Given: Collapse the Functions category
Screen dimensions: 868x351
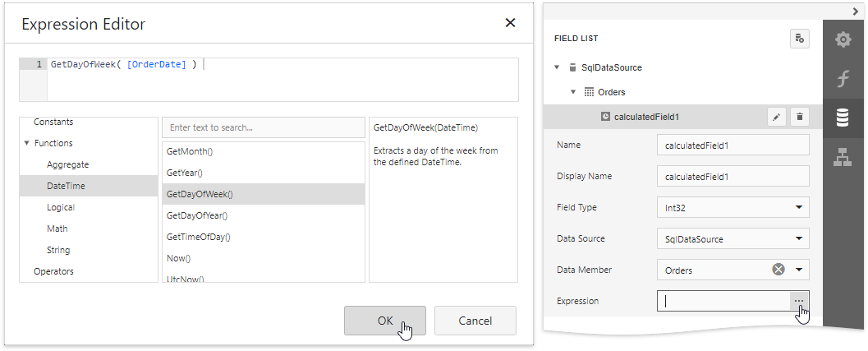Looking at the screenshot, I should point(27,143).
